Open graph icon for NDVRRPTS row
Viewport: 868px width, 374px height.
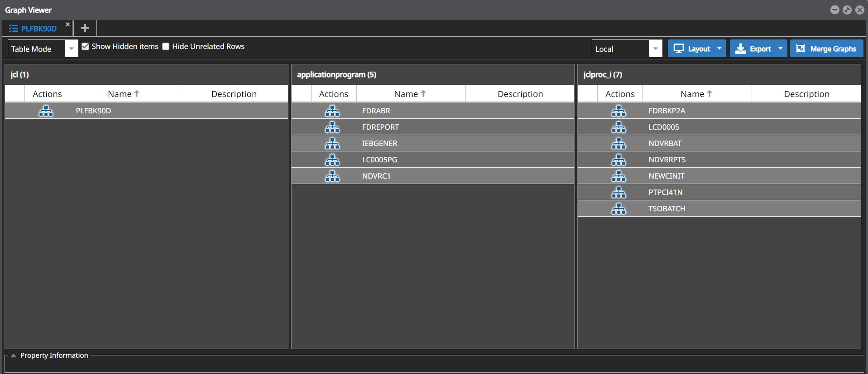[x=619, y=160]
